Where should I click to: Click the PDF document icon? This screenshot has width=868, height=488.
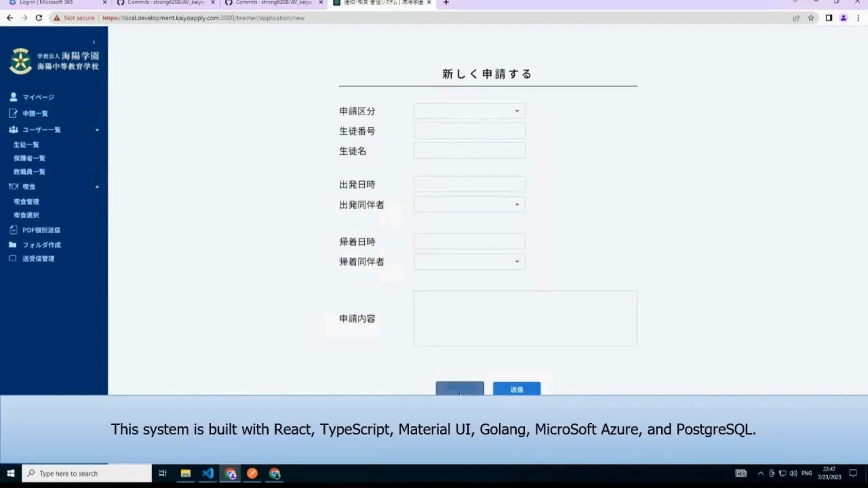13,230
